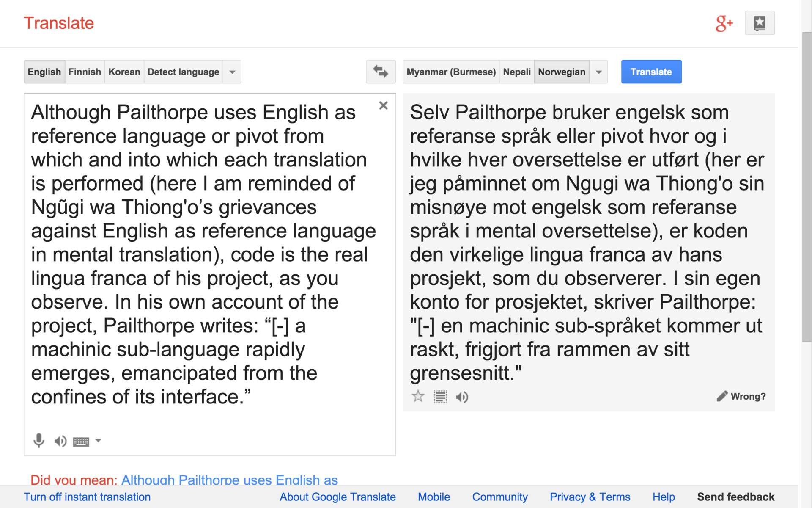Listen to the source English text

tap(60, 441)
